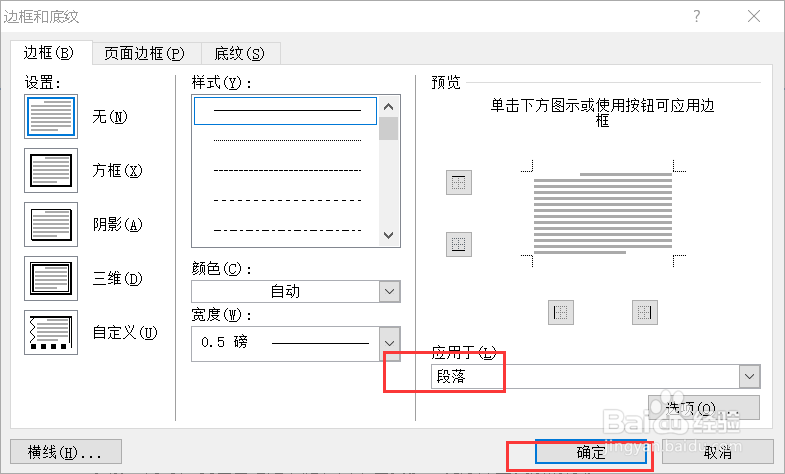Go to the 底纹(S) tab
Viewport: 785px width, 474px height.
(x=239, y=54)
